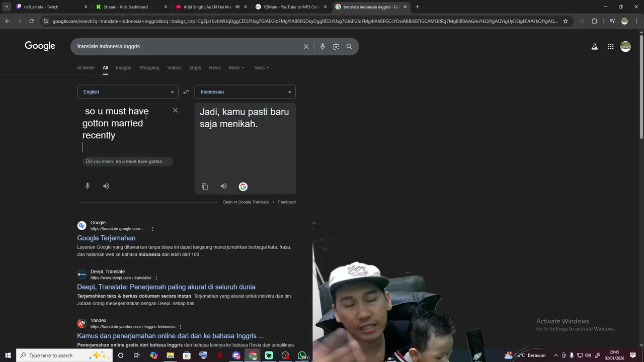The image size is (644, 362).
Task: Open WhatsApp from taskbar
Action: coord(302,355)
